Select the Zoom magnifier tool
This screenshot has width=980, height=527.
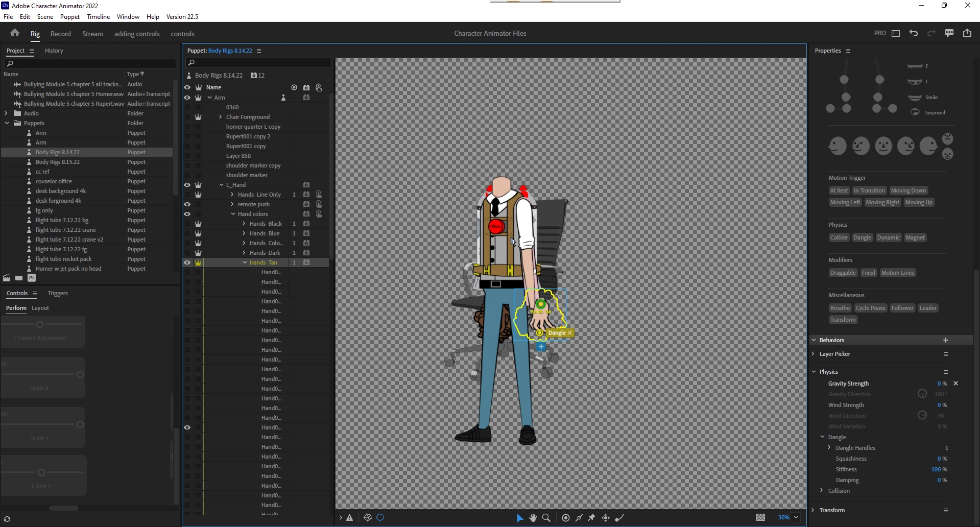546,518
